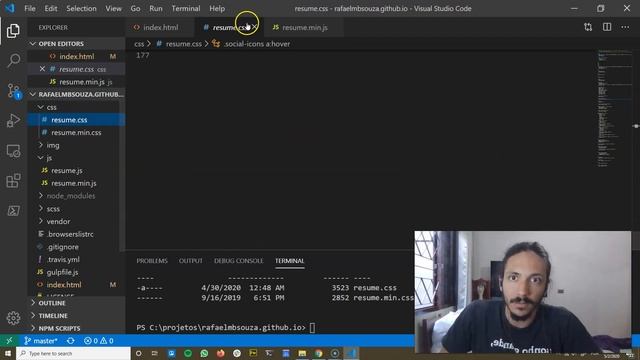Open the Terminal menu
Viewport: 640px width, 360px height.
pyautogui.click(x=186, y=8)
